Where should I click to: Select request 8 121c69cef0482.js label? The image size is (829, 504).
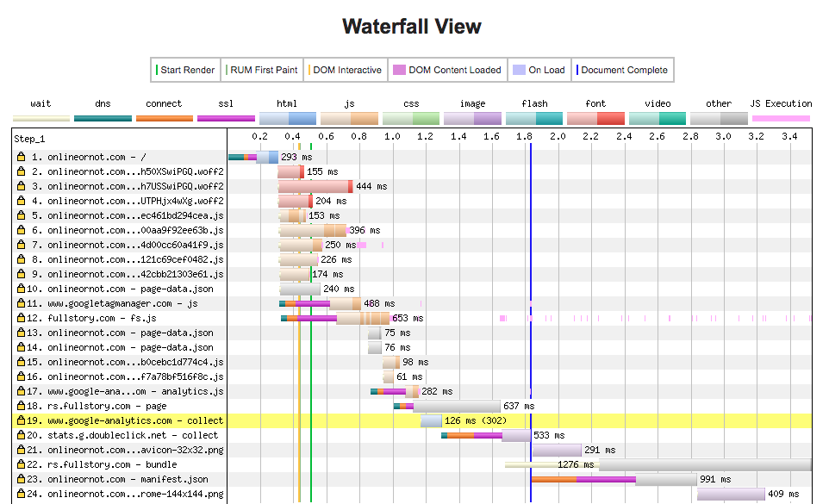pos(128,259)
